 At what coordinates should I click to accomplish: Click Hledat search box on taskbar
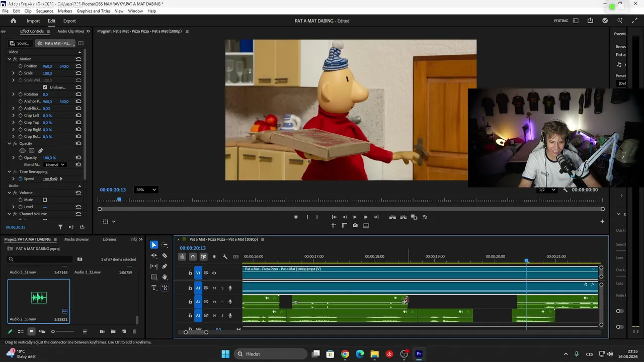tap(271, 354)
